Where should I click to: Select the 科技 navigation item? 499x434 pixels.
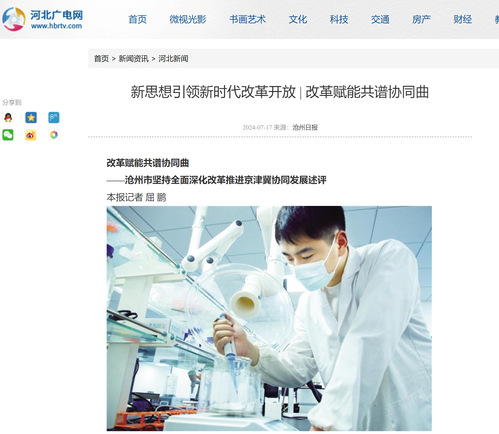pos(339,19)
